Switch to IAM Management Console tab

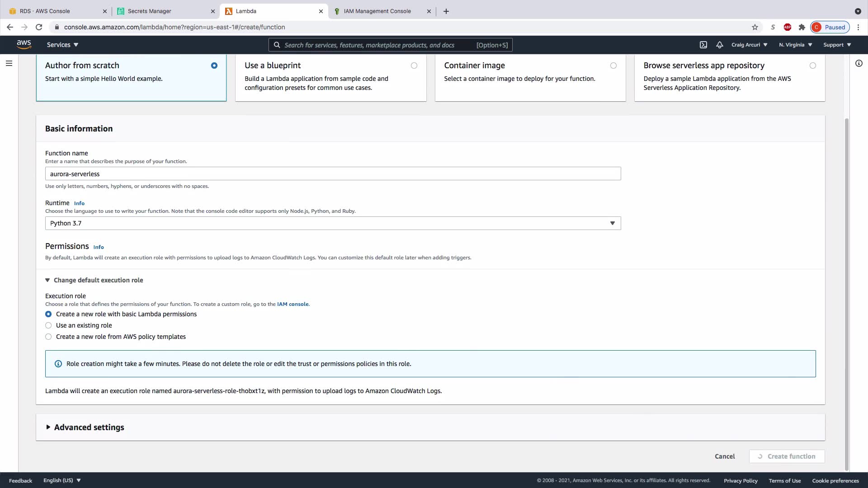pyautogui.click(x=377, y=11)
